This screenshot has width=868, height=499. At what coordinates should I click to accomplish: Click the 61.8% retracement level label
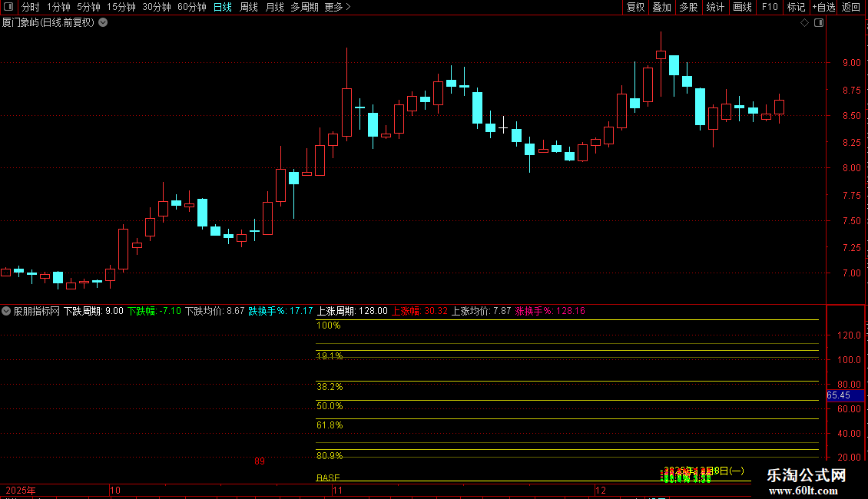point(330,425)
